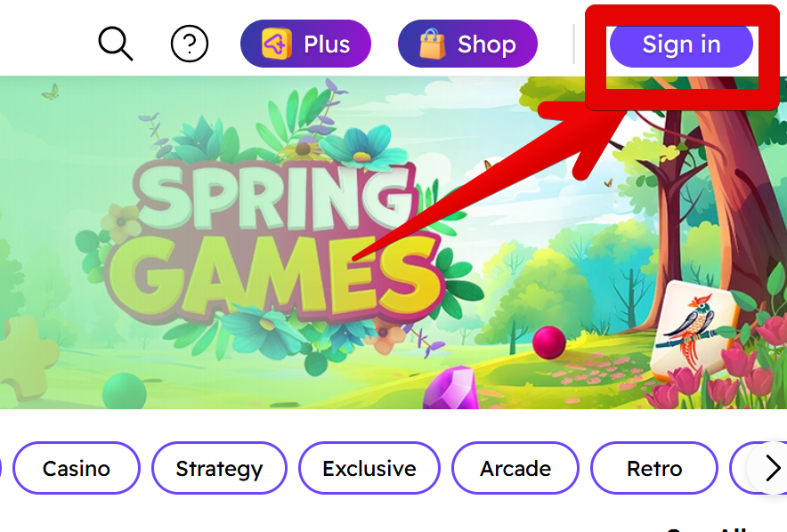This screenshot has width=787, height=532.
Task: Click the shopping bag icon
Action: tap(432, 44)
